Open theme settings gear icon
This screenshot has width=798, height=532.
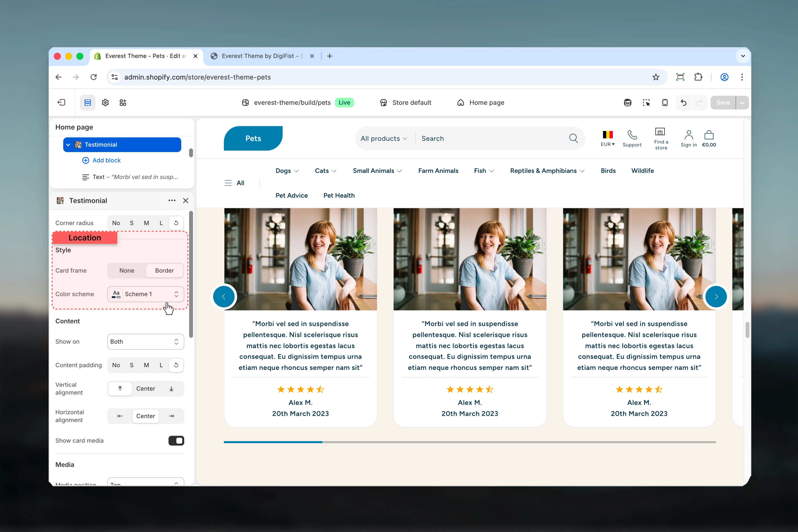pyautogui.click(x=106, y=102)
